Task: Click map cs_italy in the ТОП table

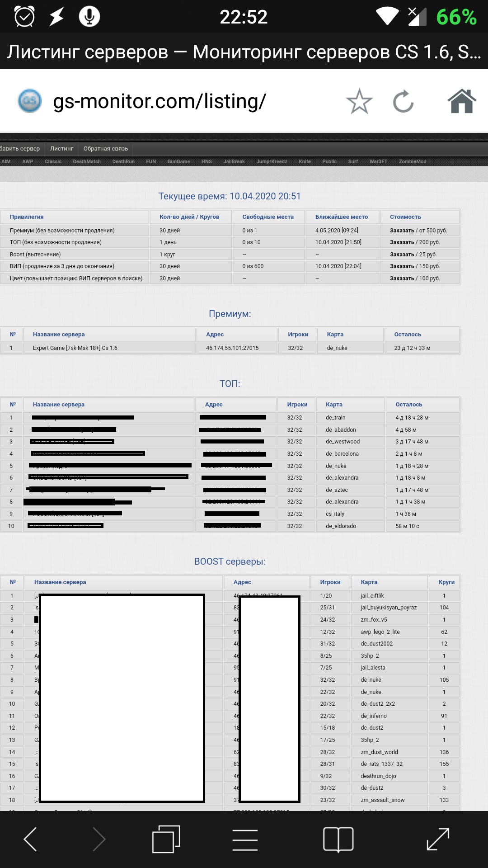Action: 335,514
